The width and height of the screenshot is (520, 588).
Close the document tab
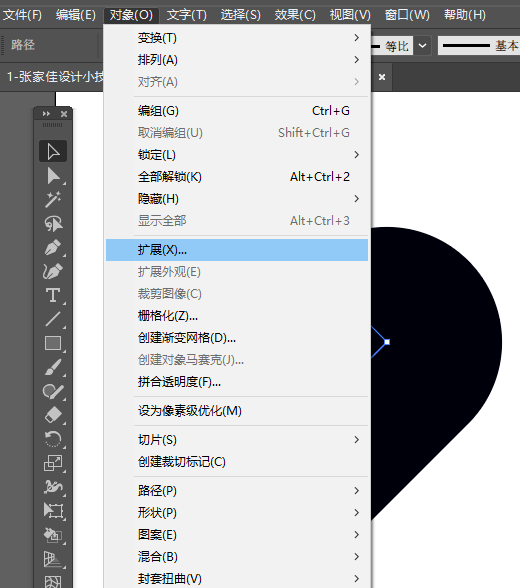point(382,77)
